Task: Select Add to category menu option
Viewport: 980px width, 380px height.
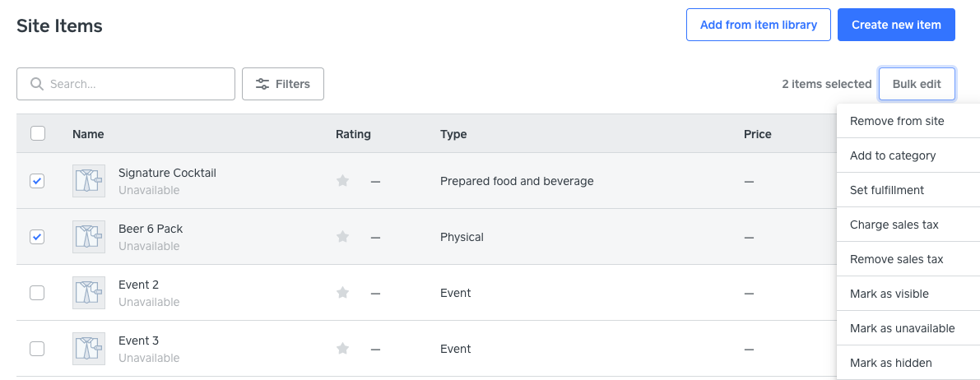Action: pyautogui.click(x=893, y=155)
